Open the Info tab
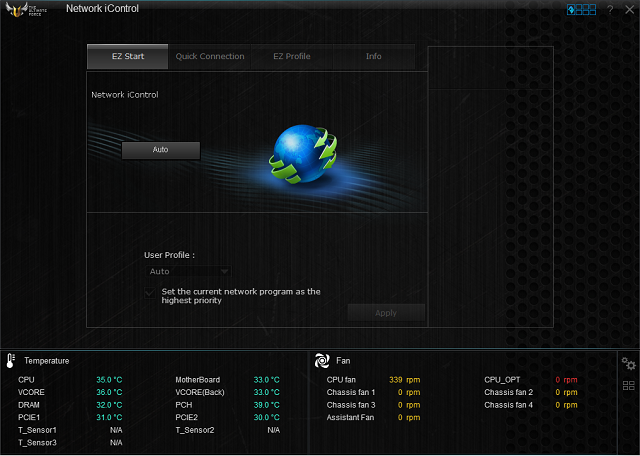The image size is (640, 456). point(373,57)
